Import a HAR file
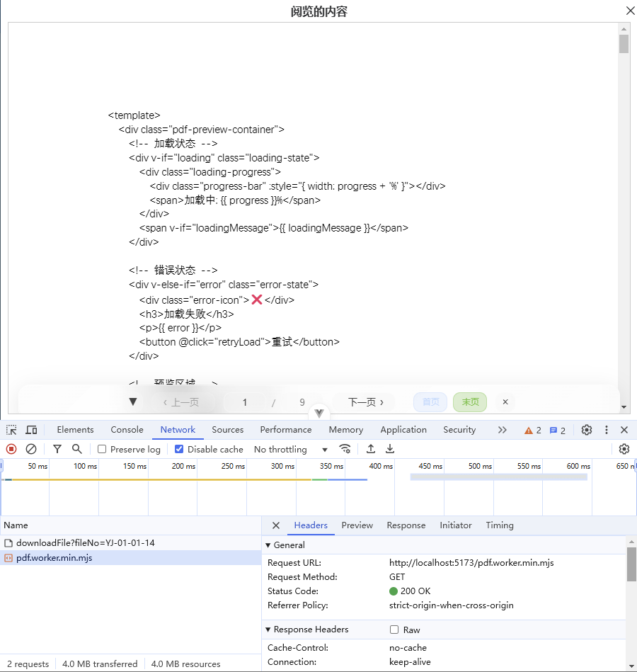This screenshot has height=672, width=637. coord(369,449)
